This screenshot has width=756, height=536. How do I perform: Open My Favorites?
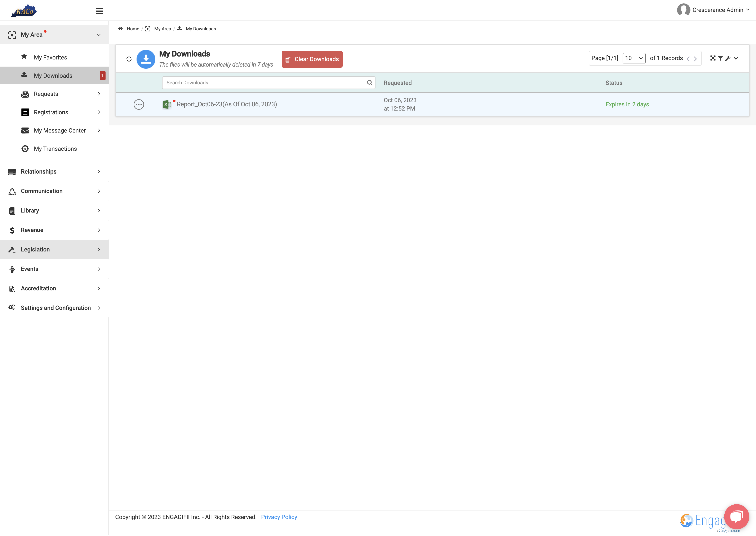coord(50,57)
